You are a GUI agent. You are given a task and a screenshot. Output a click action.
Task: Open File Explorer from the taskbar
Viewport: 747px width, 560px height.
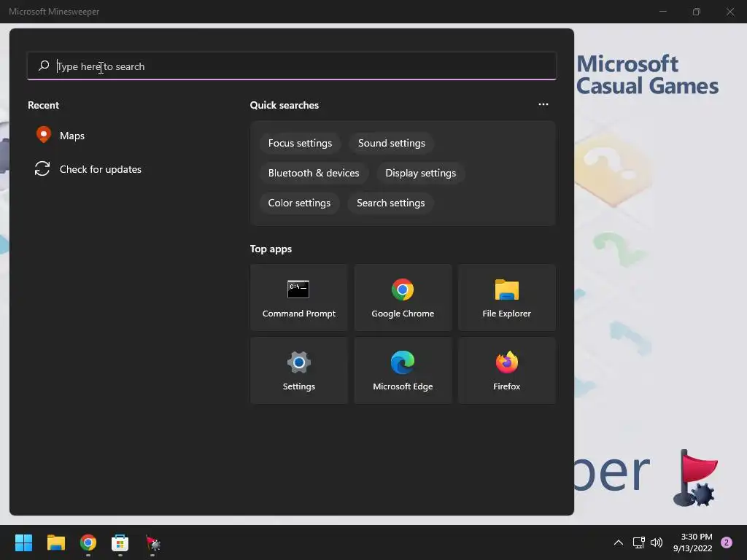55,542
